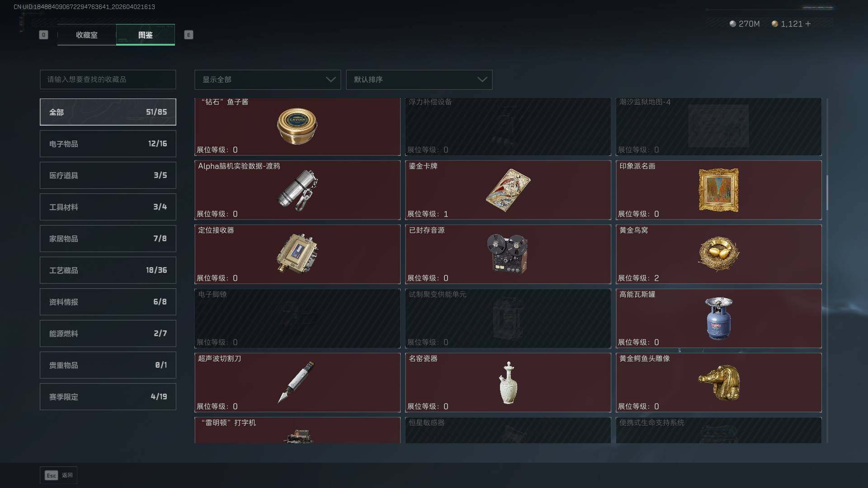Show the 赛季限定 category list
Image resolution: width=868 pixels, height=488 pixels.
point(108,397)
